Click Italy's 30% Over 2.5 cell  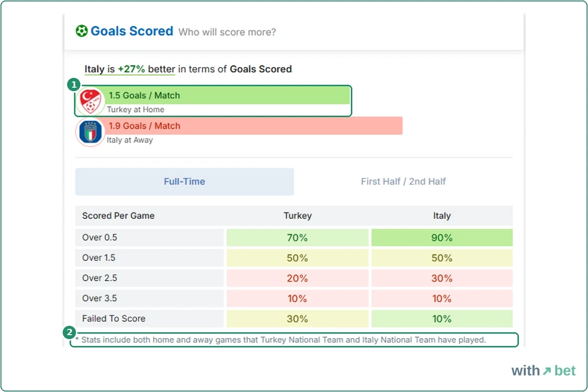pyautogui.click(x=442, y=278)
